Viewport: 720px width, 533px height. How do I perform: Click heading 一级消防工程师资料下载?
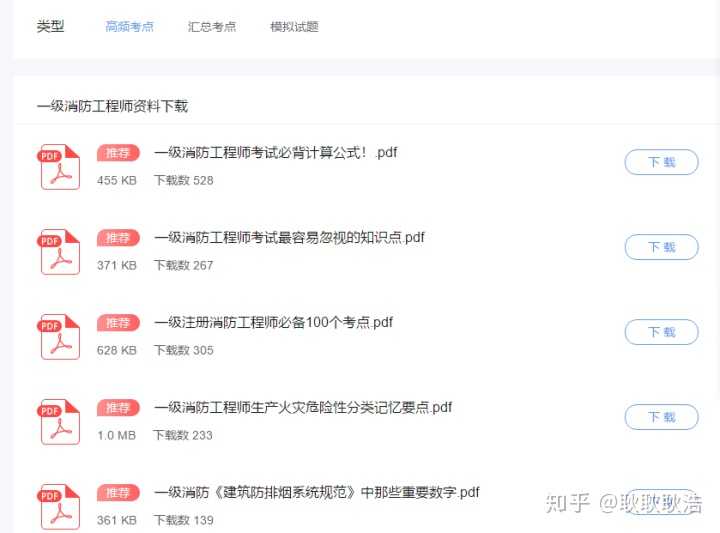(112, 107)
